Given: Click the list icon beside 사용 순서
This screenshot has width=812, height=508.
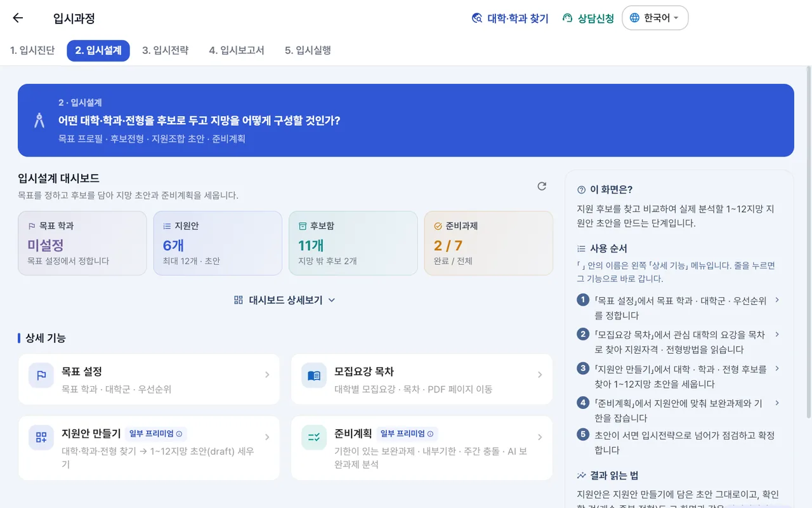Looking at the screenshot, I should pos(581,249).
